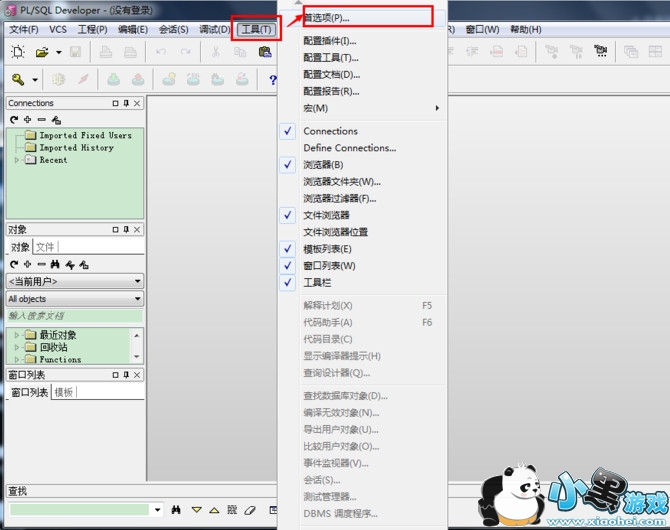Click the Open folder toolbar icon

(42, 52)
